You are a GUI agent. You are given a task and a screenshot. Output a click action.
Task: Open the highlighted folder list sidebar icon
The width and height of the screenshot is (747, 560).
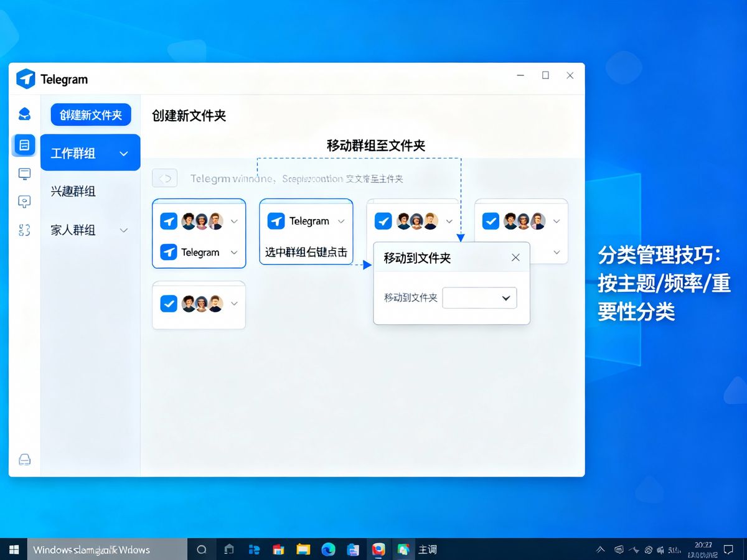(24, 145)
